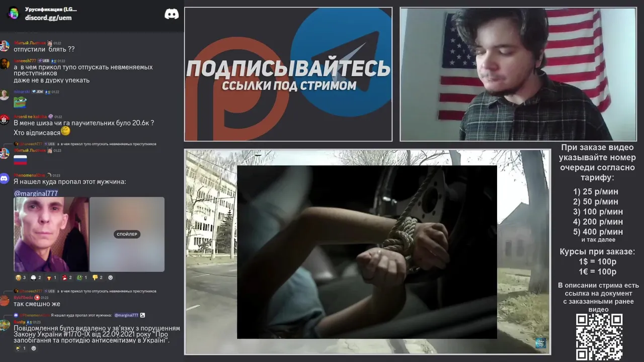Click the discord.gg/uem invite link

[x=48, y=18]
